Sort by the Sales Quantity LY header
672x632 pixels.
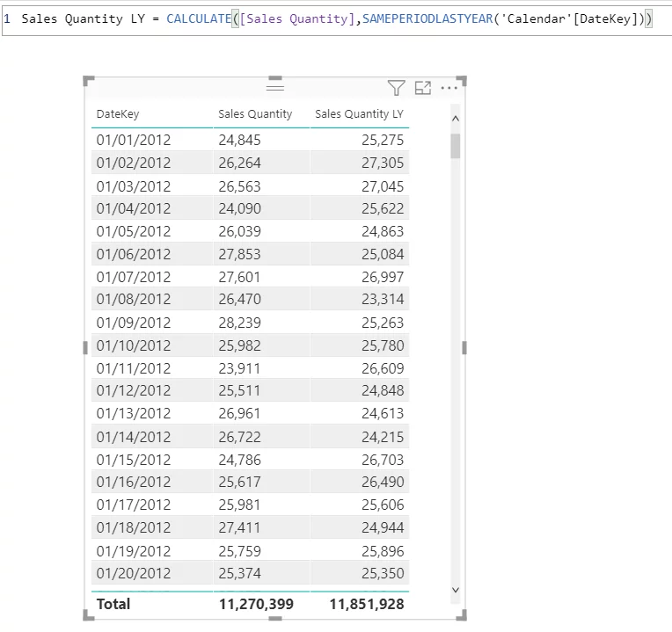click(359, 114)
